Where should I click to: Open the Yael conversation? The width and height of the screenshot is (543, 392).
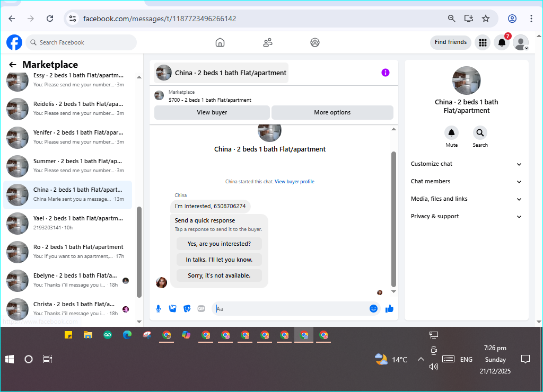pyautogui.click(x=68, y=223)
